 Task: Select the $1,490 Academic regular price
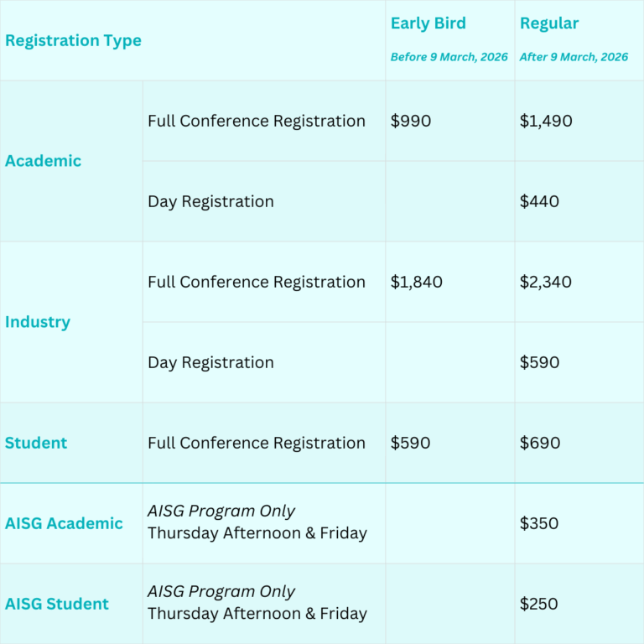pos(546,121)
